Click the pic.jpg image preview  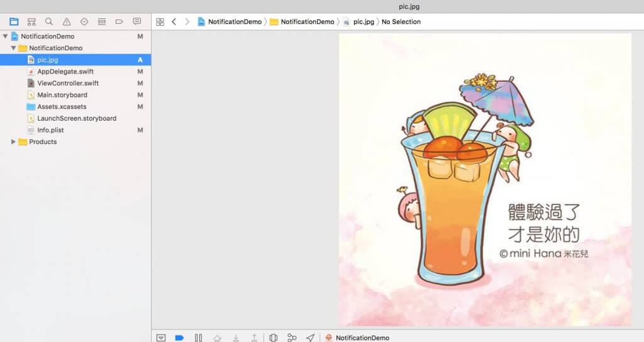(x=485, y=180)
